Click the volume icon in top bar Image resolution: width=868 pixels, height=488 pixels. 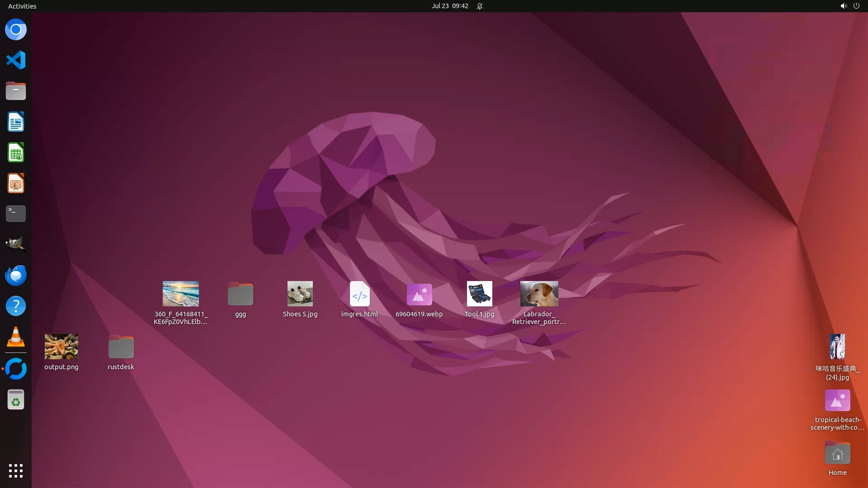point(843,6)
